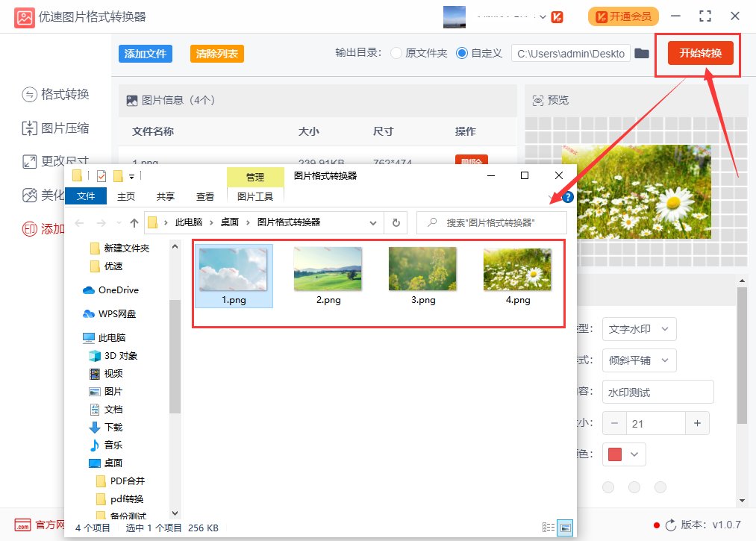Open the 倾斜平铺 watermark style dropdown
This screenshot has width=756, height=541.
click(639, 360)
